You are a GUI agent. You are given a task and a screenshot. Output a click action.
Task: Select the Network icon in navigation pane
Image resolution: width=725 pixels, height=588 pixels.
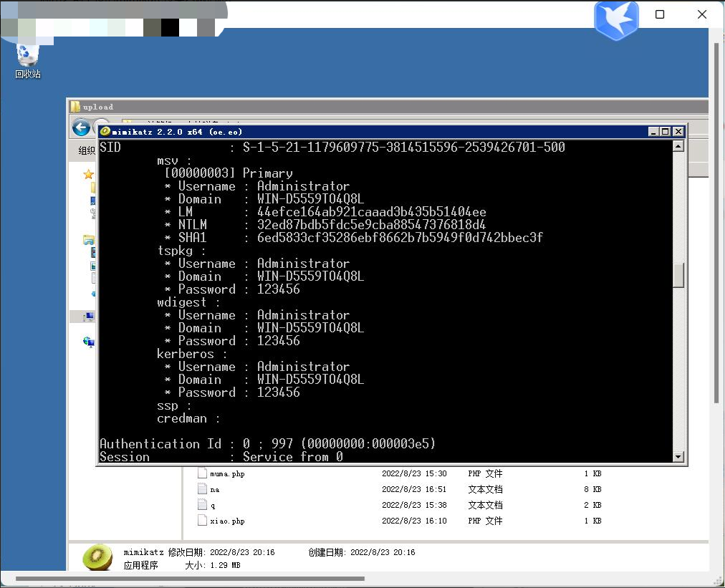tap(89, 342)
